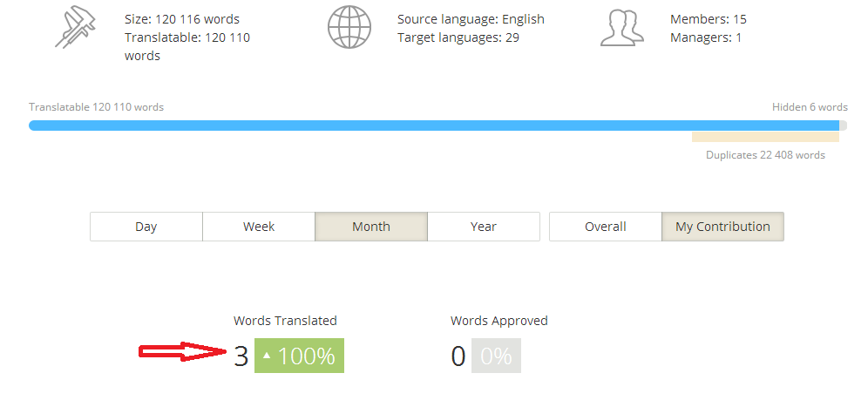Select the Month period button
The image size is (868, 407).
[x=371, y=227]
